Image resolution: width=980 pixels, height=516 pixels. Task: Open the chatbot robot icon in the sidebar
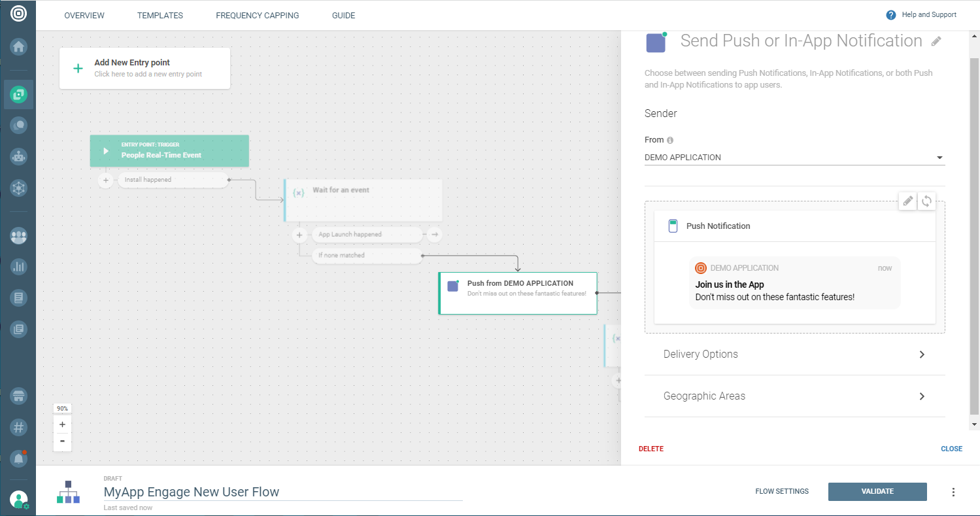point(18,156)
